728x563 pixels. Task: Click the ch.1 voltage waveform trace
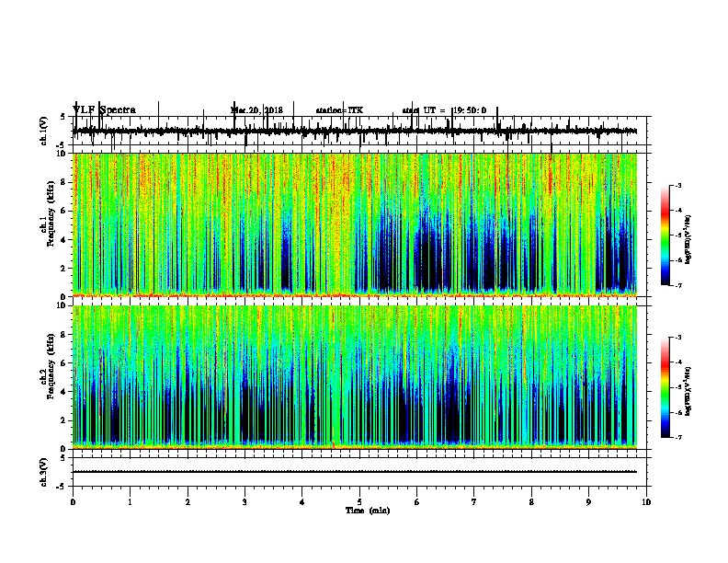[355, 131]
